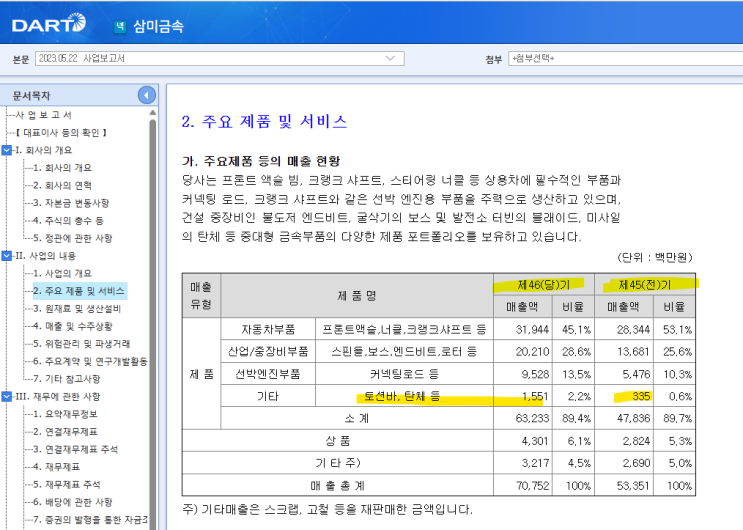Image resolution: width=743 pixels, height=530 pixels.
Task: Click the unit note (단위 : 백만원)
Action: point(655,257)
